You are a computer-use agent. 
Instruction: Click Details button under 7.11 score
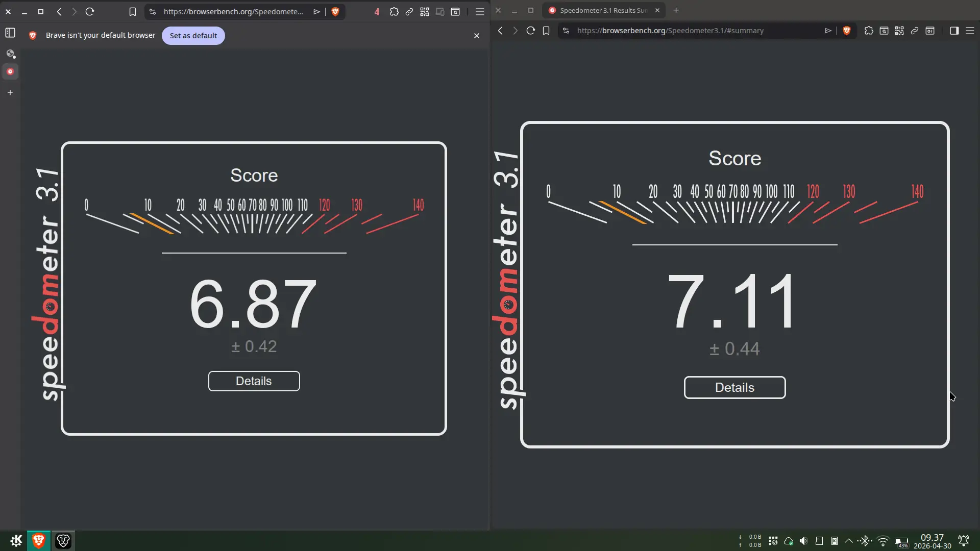[734, 388]
